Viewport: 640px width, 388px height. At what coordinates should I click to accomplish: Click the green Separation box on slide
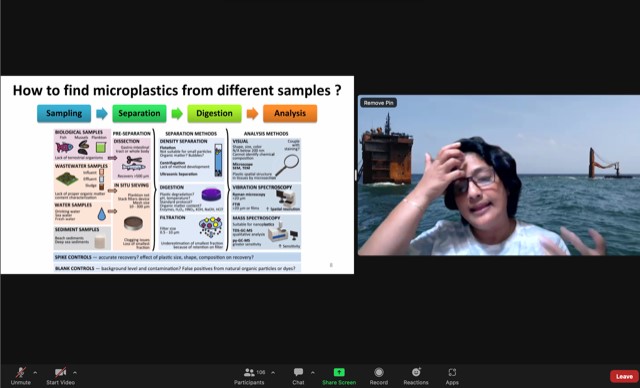click(x=139, y=113)
